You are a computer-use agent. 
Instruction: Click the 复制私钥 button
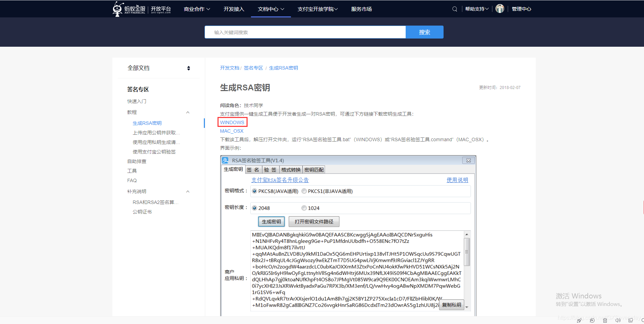(x=451, y=305)
